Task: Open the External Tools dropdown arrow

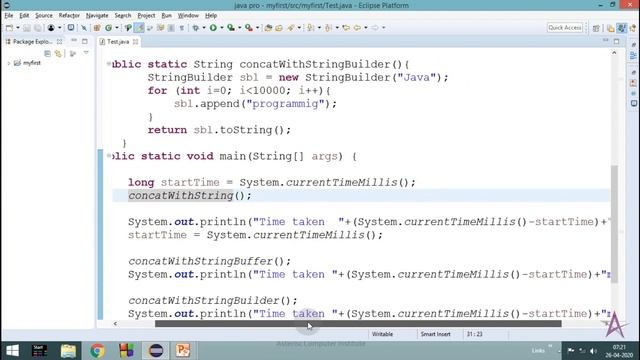Action: pyautogui.click(x=258, y=28)
